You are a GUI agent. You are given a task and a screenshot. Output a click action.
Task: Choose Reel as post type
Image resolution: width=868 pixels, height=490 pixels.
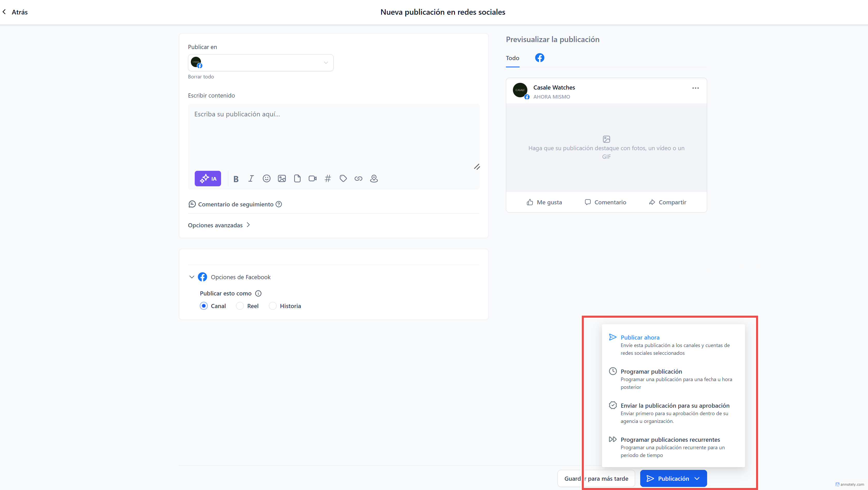pos(240,306)
